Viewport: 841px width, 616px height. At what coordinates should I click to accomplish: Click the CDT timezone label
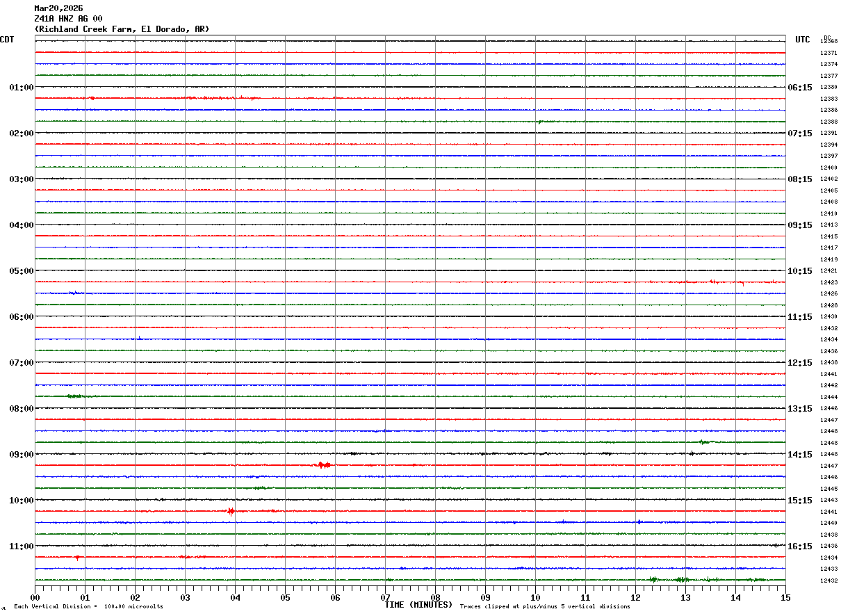[x=7, y=40]
